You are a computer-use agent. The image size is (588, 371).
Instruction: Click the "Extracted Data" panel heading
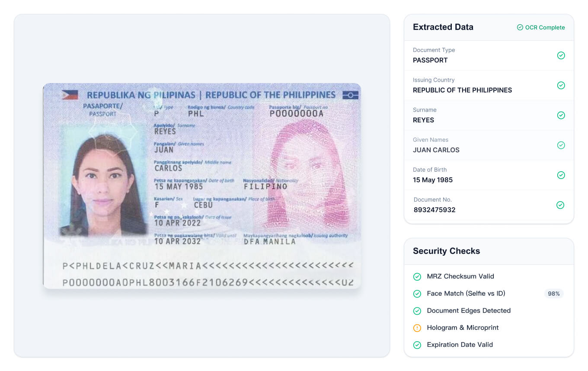[443, 27]
